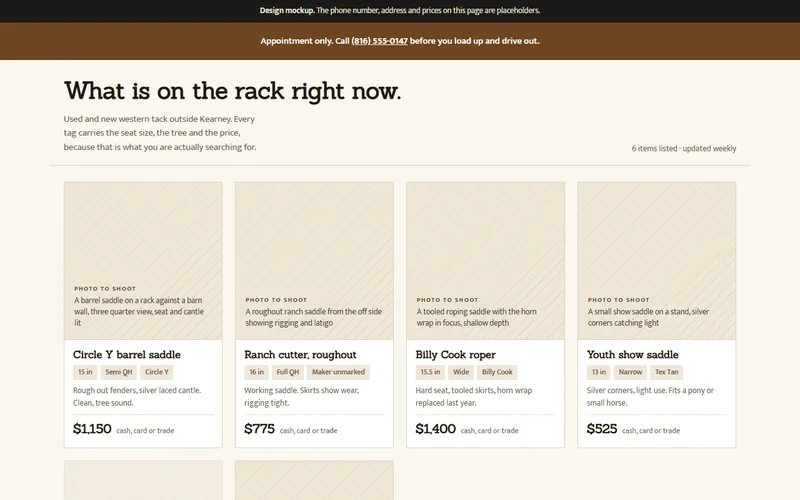800x500 pixels.
Task: Click the 'Tex Tan' maker tag
Action: pos(666,372)
